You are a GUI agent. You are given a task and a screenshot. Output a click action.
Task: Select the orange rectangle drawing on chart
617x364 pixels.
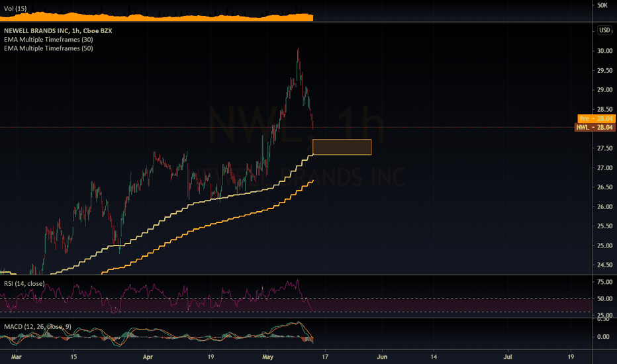342,147
